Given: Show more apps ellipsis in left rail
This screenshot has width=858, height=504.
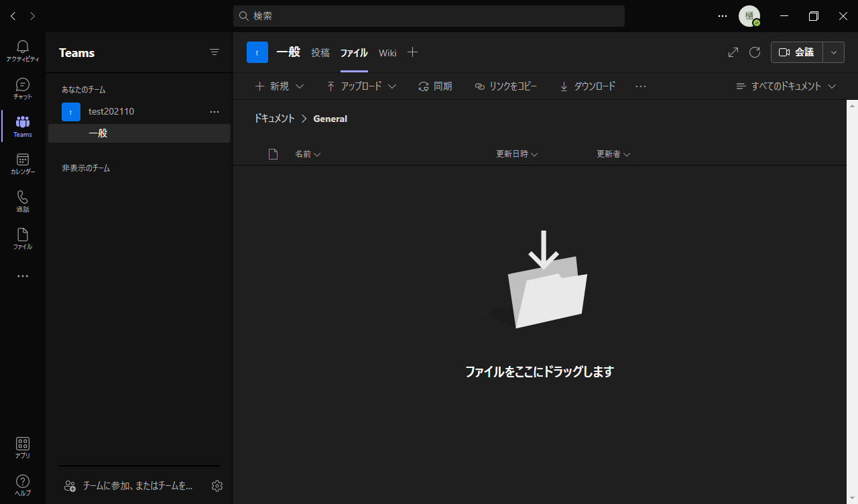Looking at the screenshot, I should (23, 276).
